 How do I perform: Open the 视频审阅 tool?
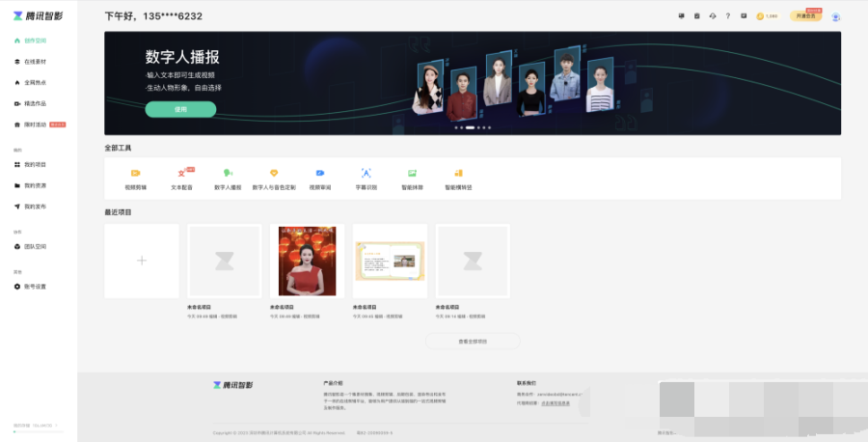(320, 180)
